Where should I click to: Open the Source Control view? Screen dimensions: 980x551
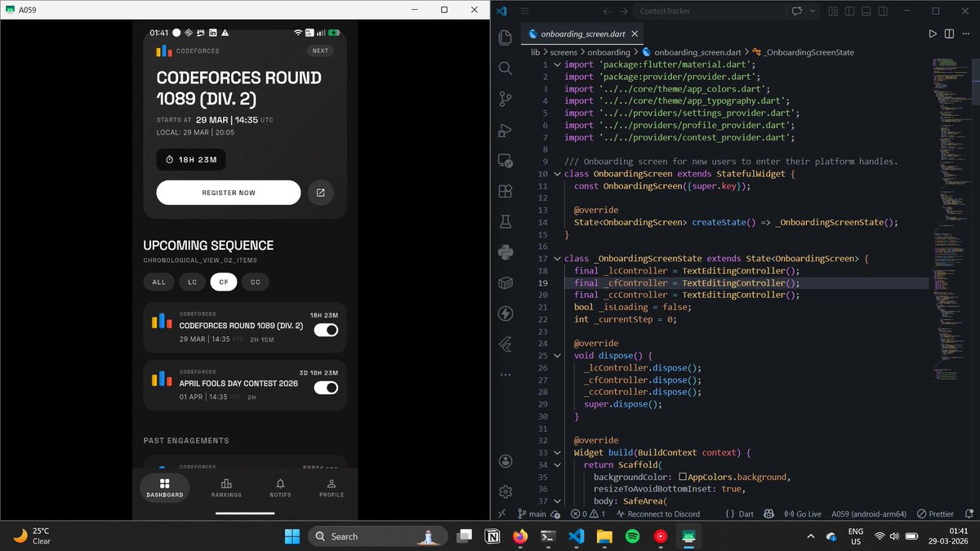pos(505,99)
